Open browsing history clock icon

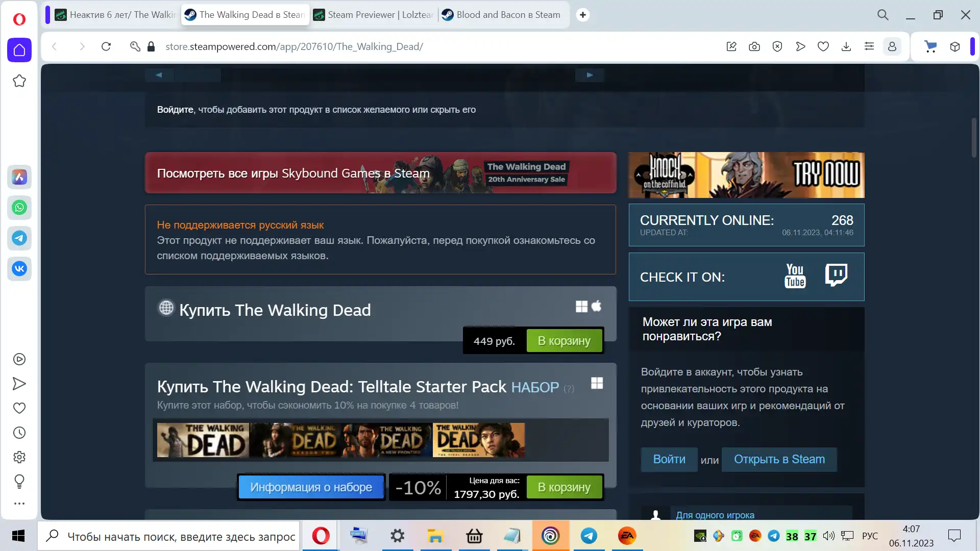pos(19,433)
